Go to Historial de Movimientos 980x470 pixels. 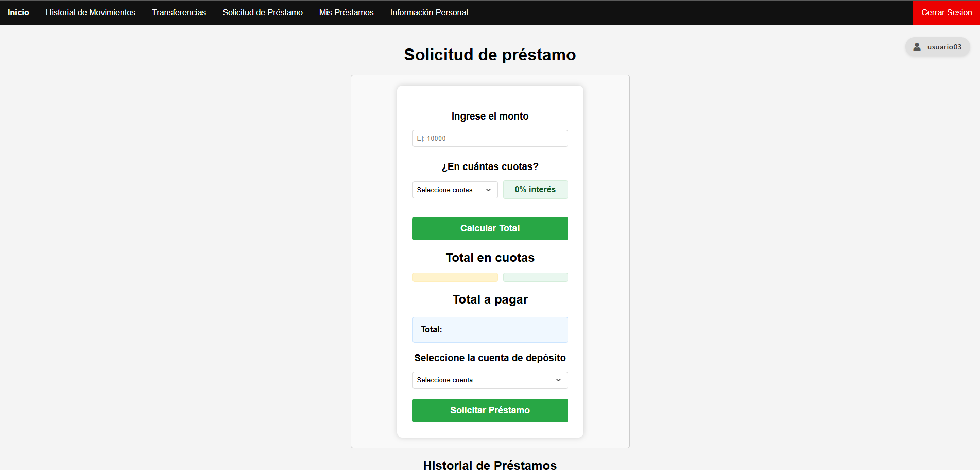pyautogui.click(x=90, y=12)
